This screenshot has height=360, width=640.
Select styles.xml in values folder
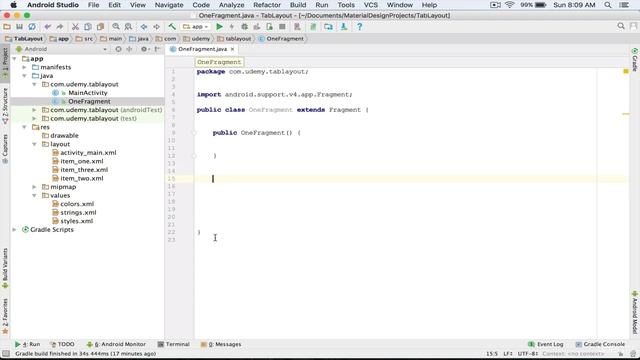[x=77, y=221]
